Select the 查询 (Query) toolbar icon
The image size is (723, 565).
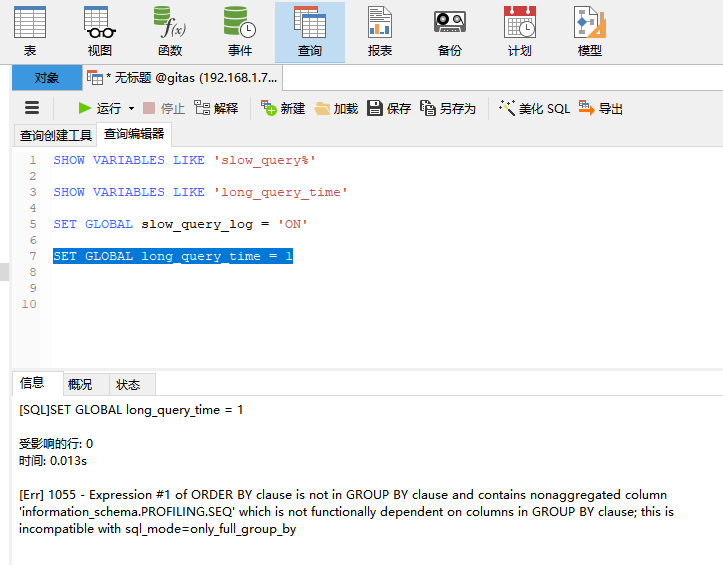pyautogui.click(x=310, y=32)
